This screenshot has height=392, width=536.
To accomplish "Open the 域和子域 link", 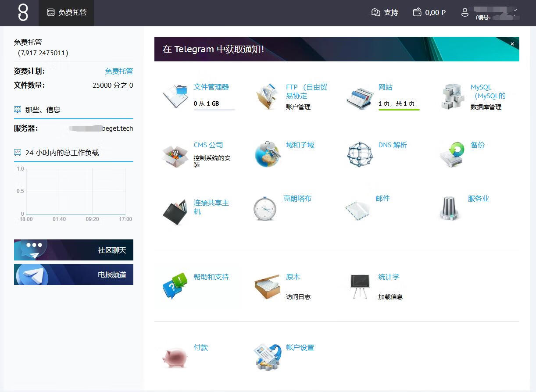I will [x=300, y=145].
